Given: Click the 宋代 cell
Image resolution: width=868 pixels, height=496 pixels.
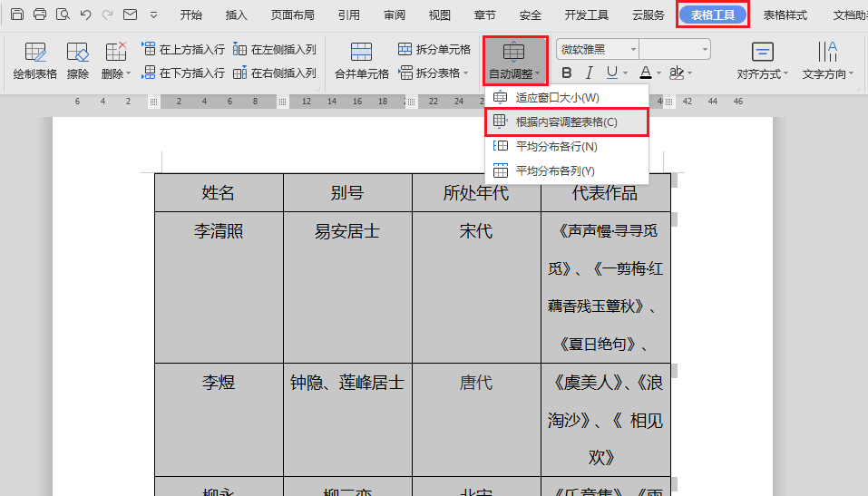Looking at the screenshot, I should click(x=476, y=287).
